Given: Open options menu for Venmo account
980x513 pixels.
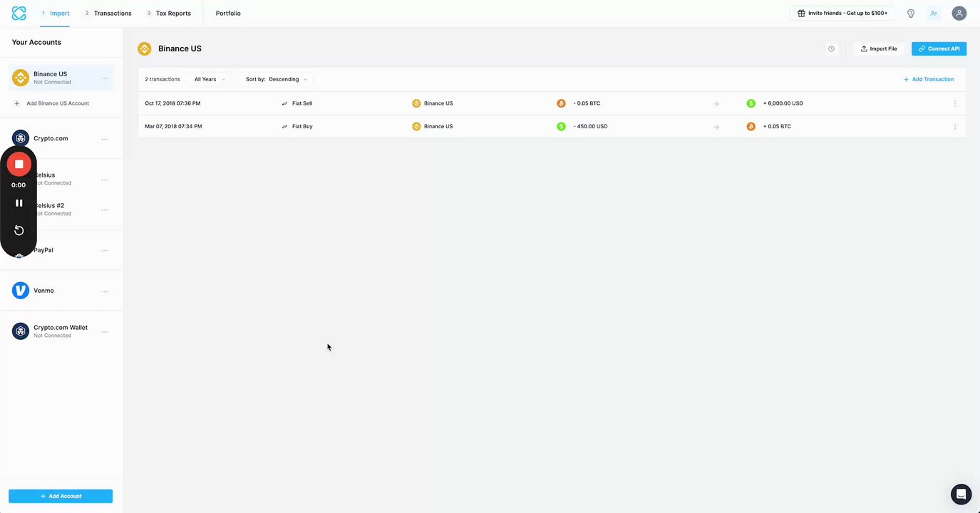Looking at the screenshot, I should pos(105,291).
